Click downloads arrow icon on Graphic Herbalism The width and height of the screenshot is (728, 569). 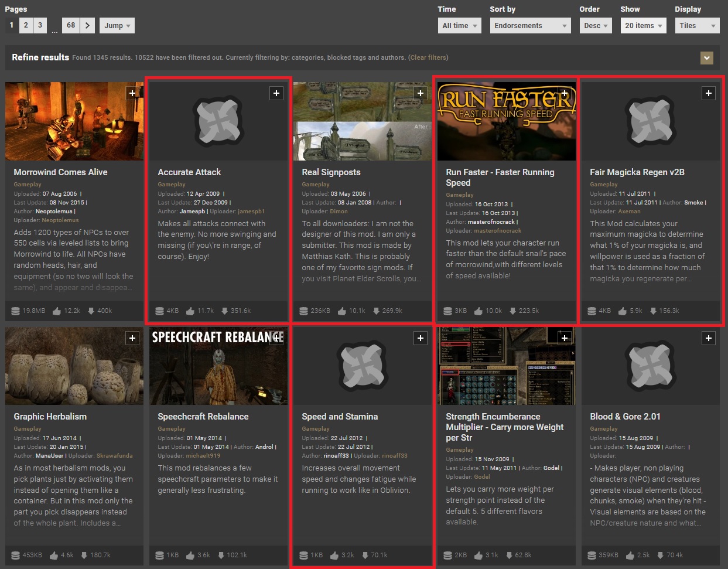coord(84,555)
